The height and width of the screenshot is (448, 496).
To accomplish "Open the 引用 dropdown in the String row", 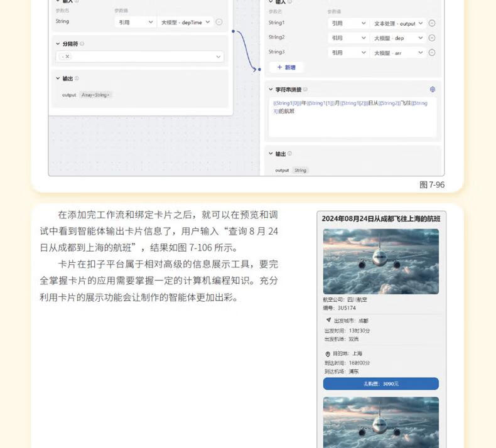I will (136, 22).
